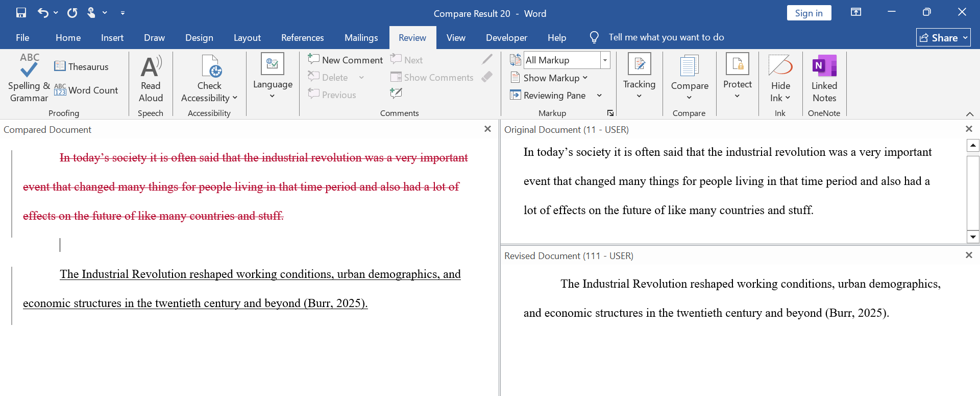Open the Protect menu

pos(738,77)
